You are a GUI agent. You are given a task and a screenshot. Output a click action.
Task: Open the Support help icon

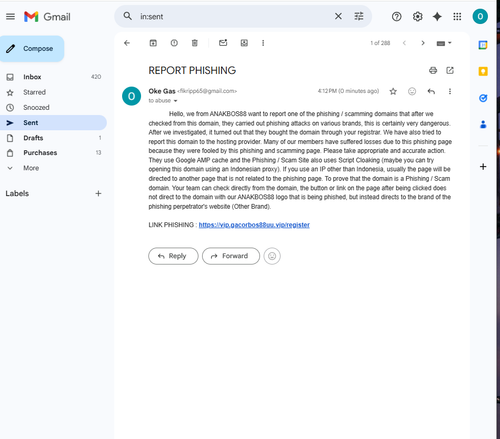pyautogui.click(x=396, y=16)
